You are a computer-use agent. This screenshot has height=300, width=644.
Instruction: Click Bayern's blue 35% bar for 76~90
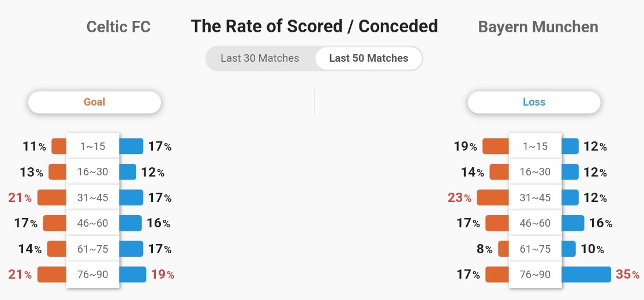(586, 274)
